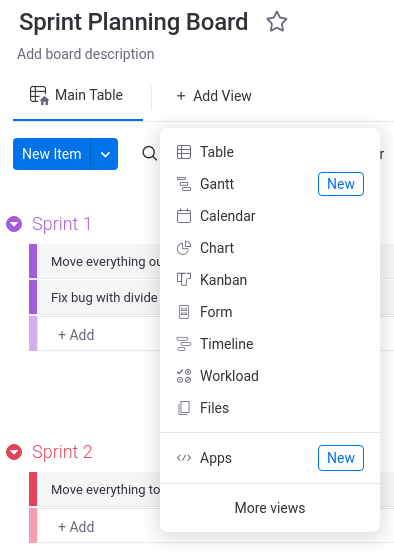This screenshot has height=552, width=394.
Task: Open More views link
Action: (270, 508)
